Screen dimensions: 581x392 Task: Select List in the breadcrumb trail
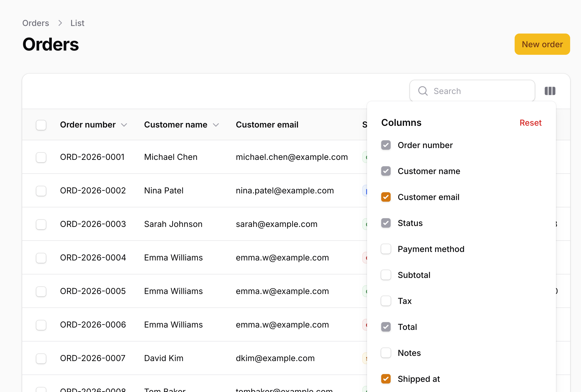pyautogui.click(x=77, y=23)
